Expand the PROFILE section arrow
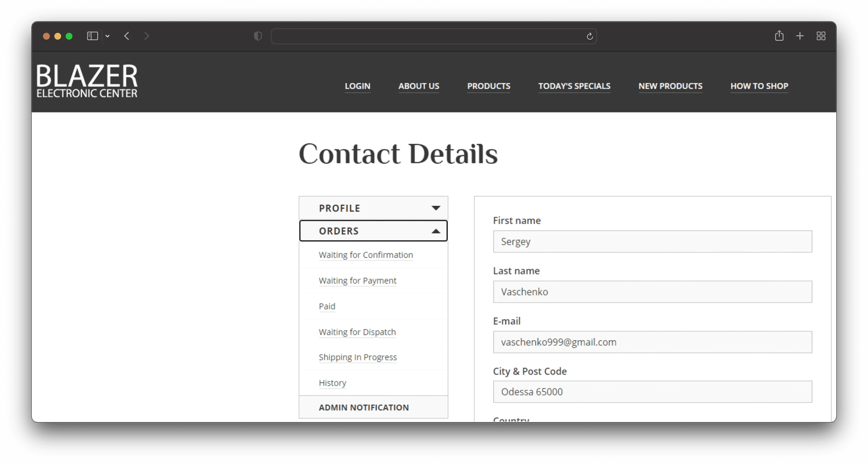Image resolution: width=868 pixels, height=464 pixels. tap(436, 208)
